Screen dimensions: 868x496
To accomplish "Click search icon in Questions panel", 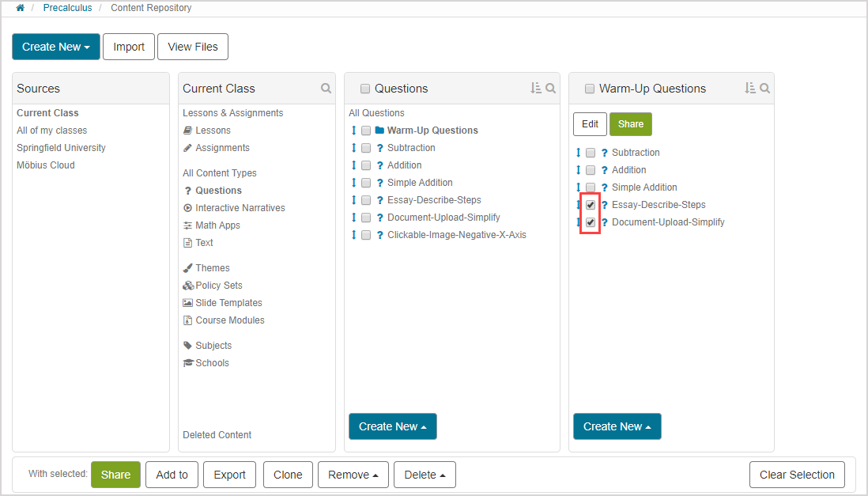I will [x=550, y=89].
